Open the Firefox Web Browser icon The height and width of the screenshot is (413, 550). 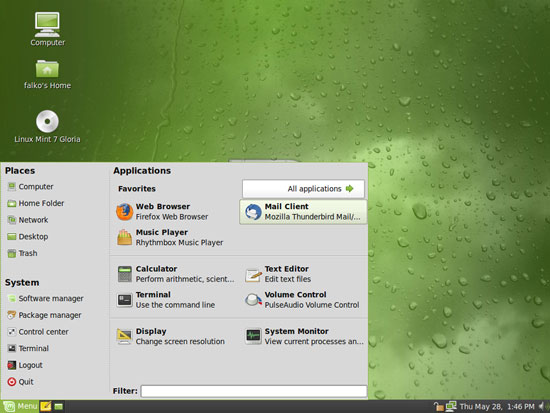coord(124,212)
